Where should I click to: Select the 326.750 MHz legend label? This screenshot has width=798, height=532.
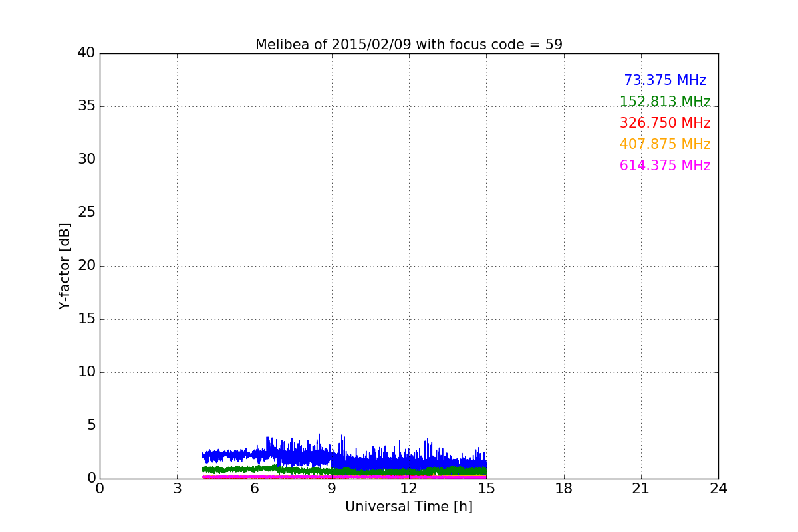coord(665,123)
